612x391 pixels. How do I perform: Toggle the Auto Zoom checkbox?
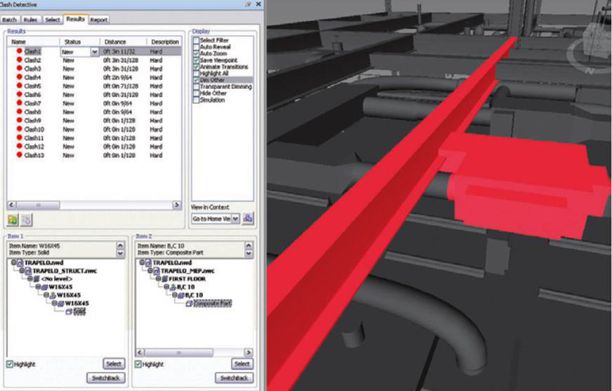click(196, 53)
